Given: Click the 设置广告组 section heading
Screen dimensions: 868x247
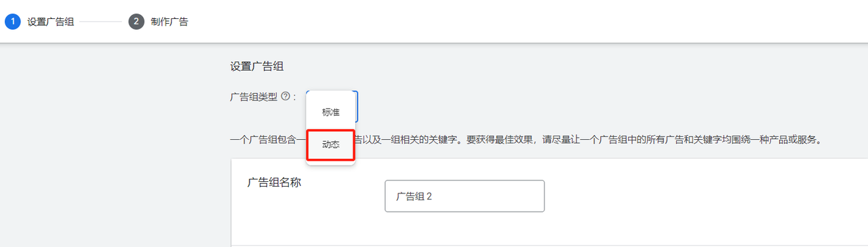Looking at the screenshot, I should click(x=257, y=66).
